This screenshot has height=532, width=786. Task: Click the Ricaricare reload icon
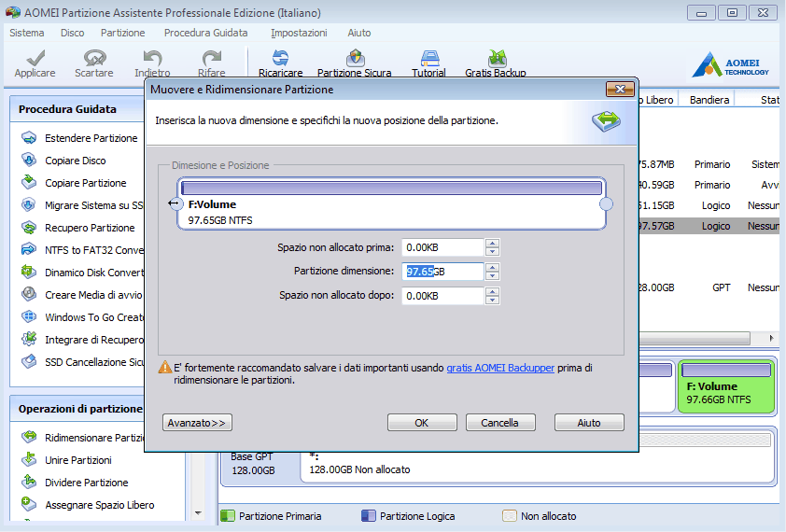coord(280,58)
